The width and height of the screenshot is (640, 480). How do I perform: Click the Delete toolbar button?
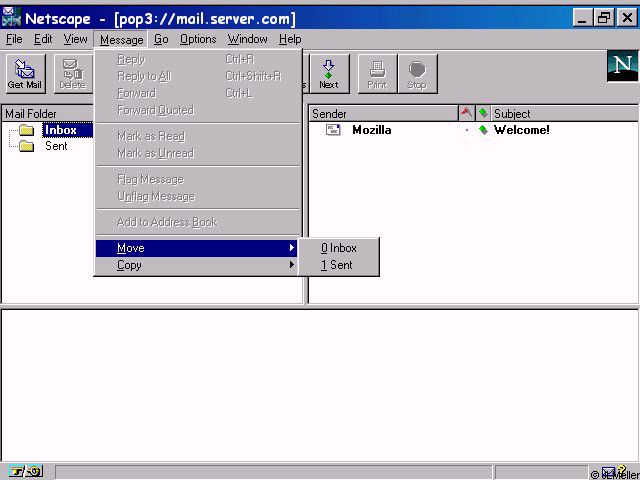(73, 74)
